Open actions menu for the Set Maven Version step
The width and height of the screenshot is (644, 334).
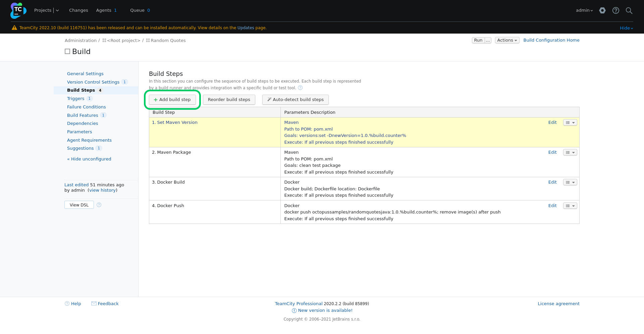point(569,122)
